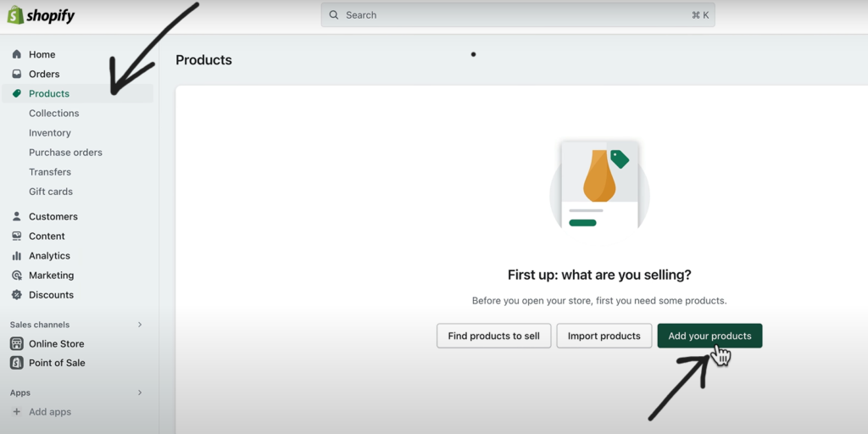Screen dimensions: 868x434
Task: Click Import products button
Action: tap(604, 336)
